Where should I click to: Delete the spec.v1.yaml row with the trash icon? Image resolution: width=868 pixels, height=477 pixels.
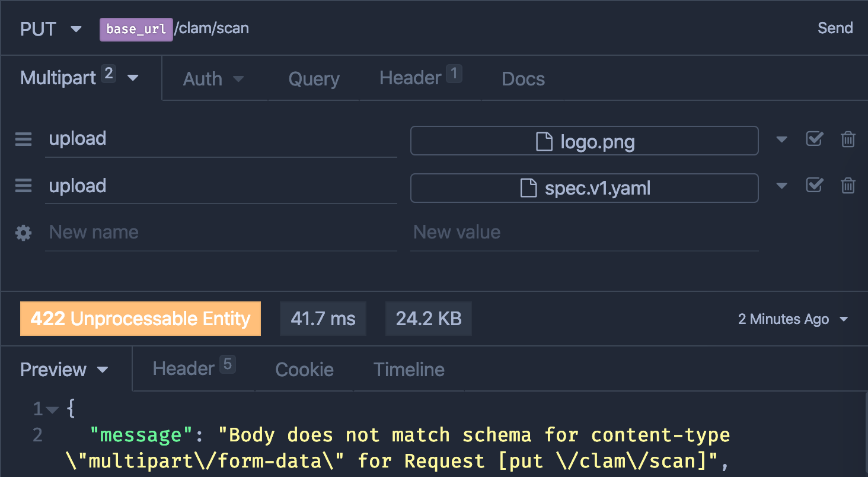(x=848, y=186)
